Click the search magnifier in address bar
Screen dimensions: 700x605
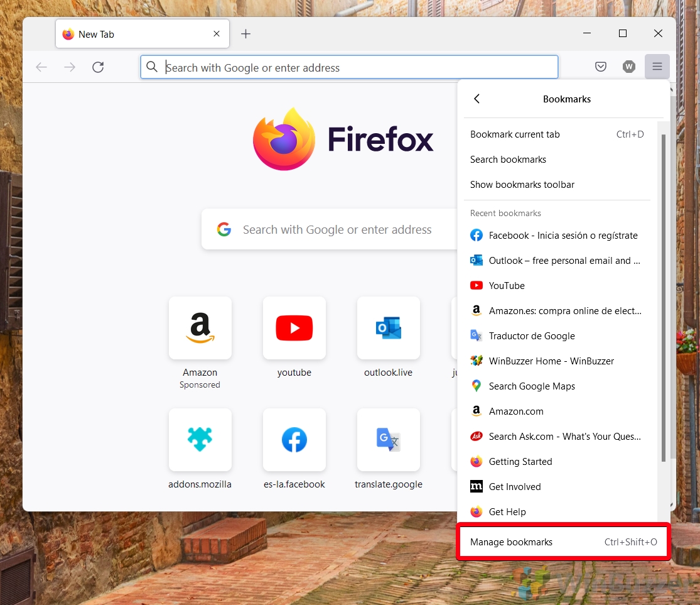(152, 67)
